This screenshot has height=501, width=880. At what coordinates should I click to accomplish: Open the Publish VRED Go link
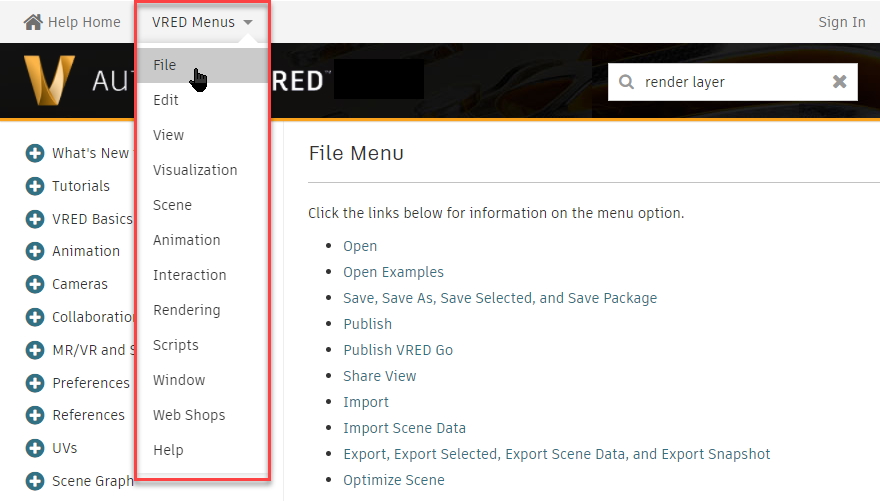point(397,350)
